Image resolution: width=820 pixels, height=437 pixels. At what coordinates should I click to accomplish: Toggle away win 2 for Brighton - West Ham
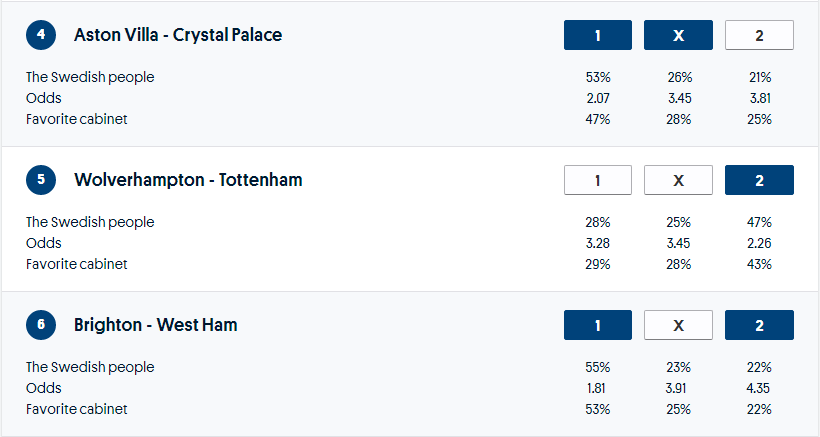tap(759, 325)
